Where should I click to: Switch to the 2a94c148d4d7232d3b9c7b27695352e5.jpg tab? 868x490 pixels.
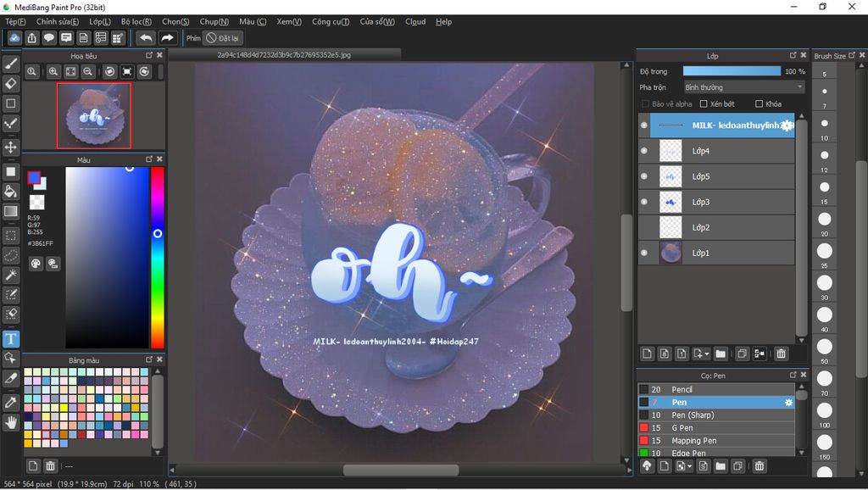coord(284,55)
